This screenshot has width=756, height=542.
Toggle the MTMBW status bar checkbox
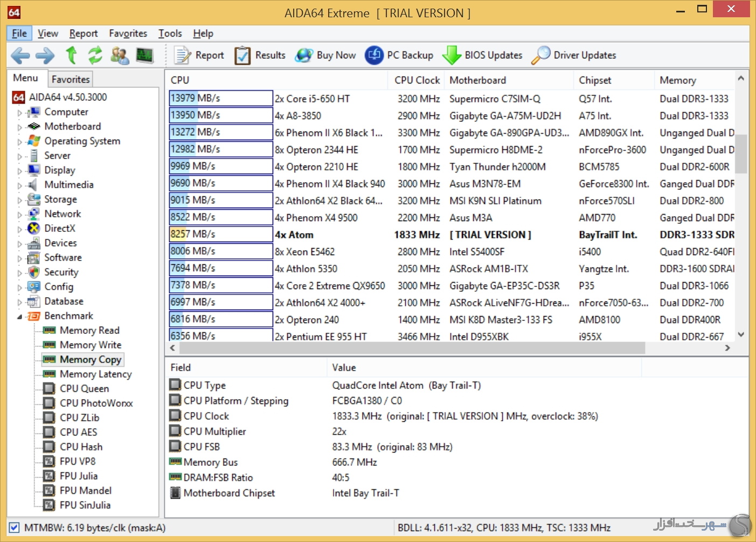(x=15, y=527)
